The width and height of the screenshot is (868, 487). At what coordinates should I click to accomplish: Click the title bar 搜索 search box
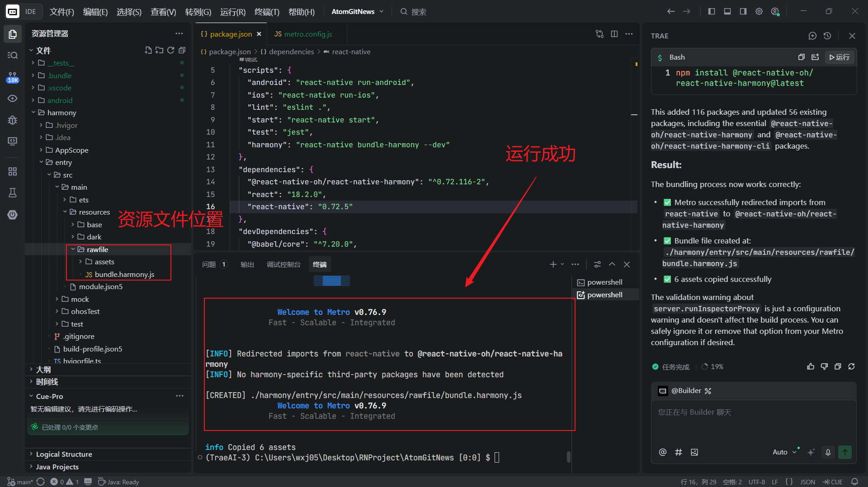click(x=413, y=11)
